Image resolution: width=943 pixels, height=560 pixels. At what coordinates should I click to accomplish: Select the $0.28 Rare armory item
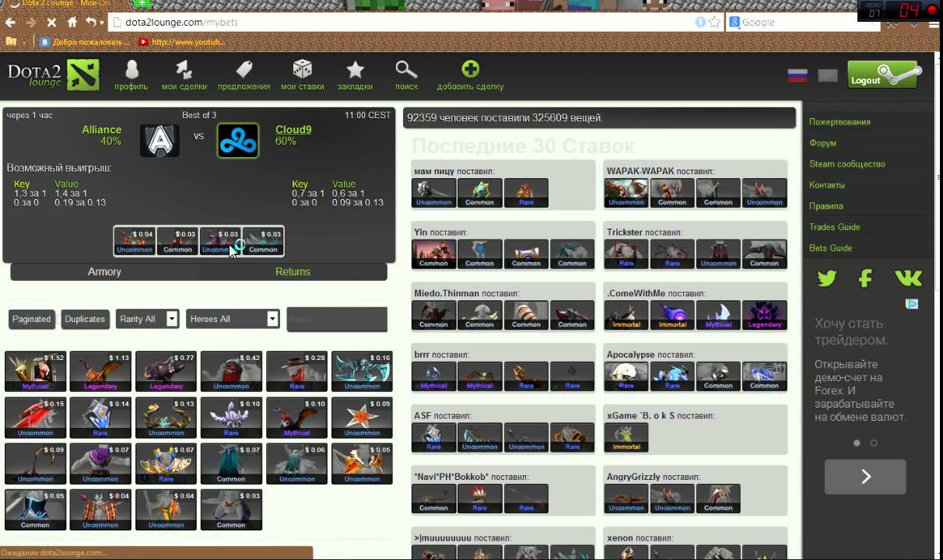(x=296, y=371)
